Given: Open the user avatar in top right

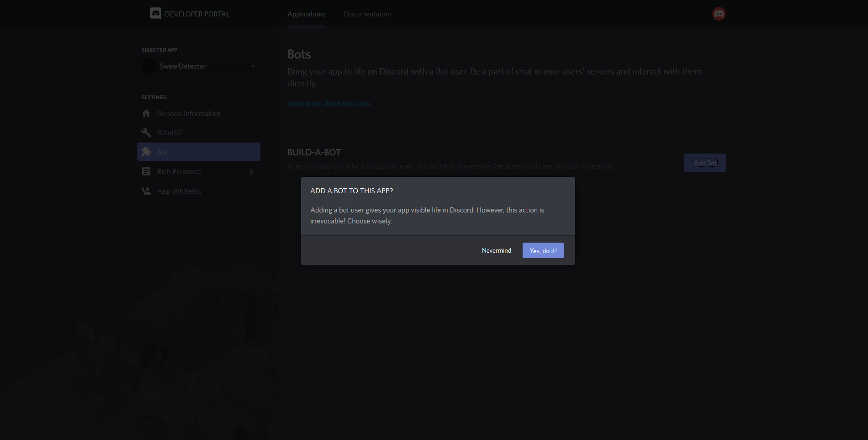Looking at the screenshot, I should (719, 14).
